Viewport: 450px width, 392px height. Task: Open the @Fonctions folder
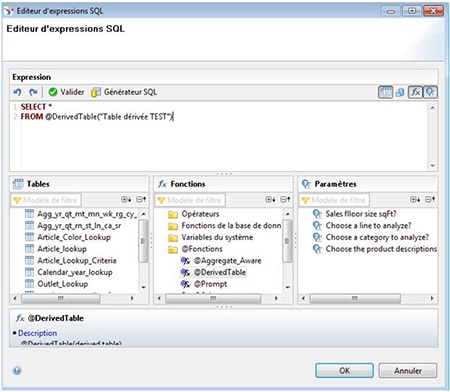coord(202,249)
